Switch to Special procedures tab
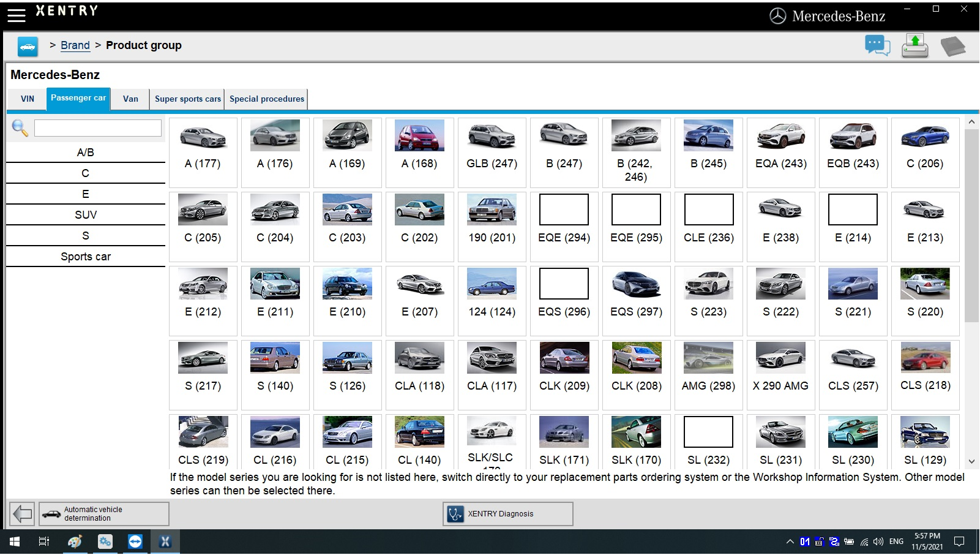 pos(267,99)
